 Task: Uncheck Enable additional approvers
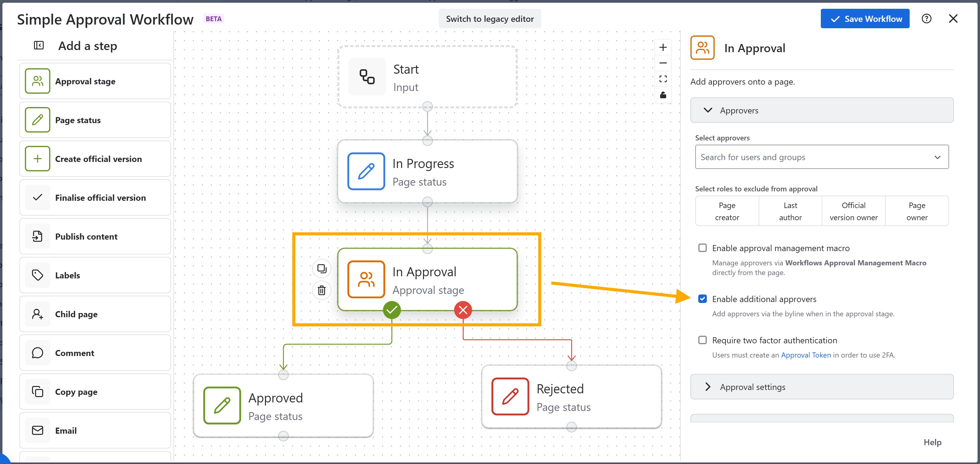pyautogui.click(x=702, y=299)
